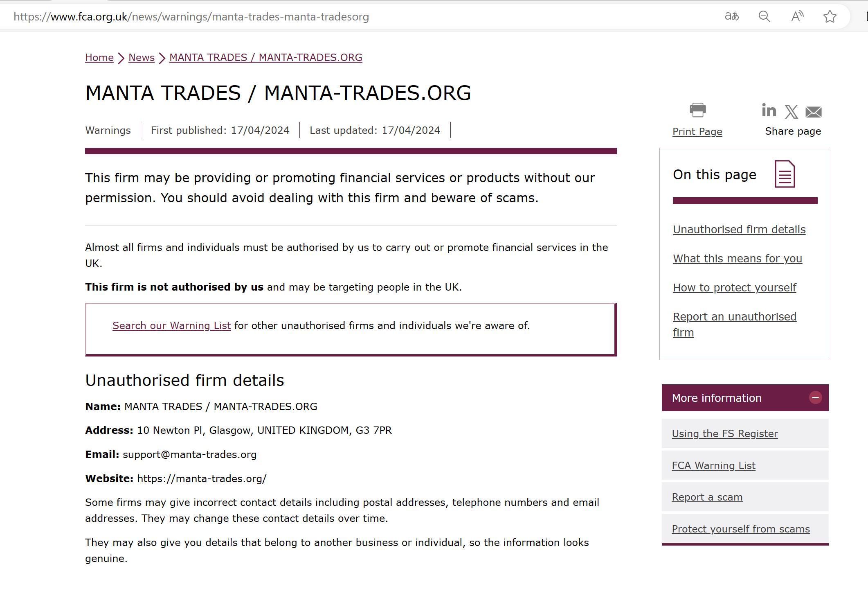This screenshot has height=591, width=868.
Task: Jump to How to protect yourself section
Action: click(734, 288)
